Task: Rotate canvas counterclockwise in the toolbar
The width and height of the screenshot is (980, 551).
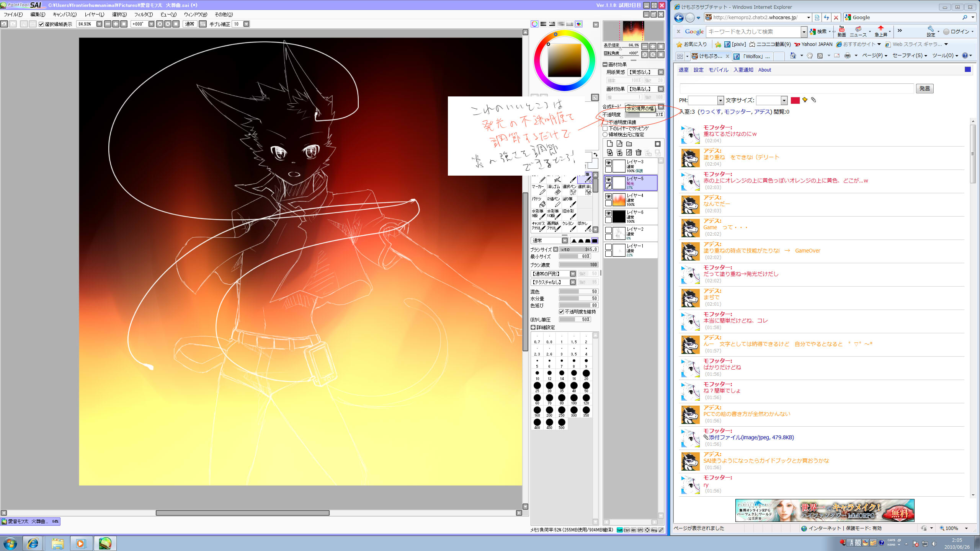Action: click(160, 24)
